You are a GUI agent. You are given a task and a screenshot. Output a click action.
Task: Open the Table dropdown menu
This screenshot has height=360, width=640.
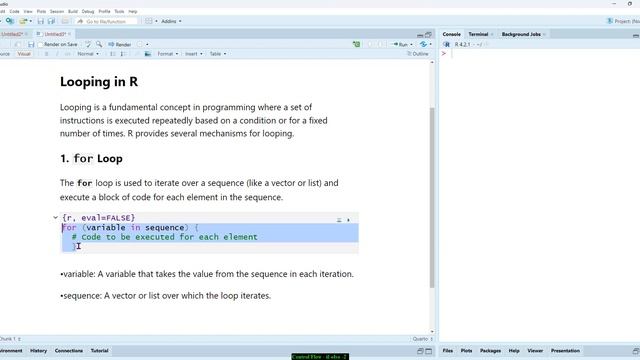(x=218, y=54)
